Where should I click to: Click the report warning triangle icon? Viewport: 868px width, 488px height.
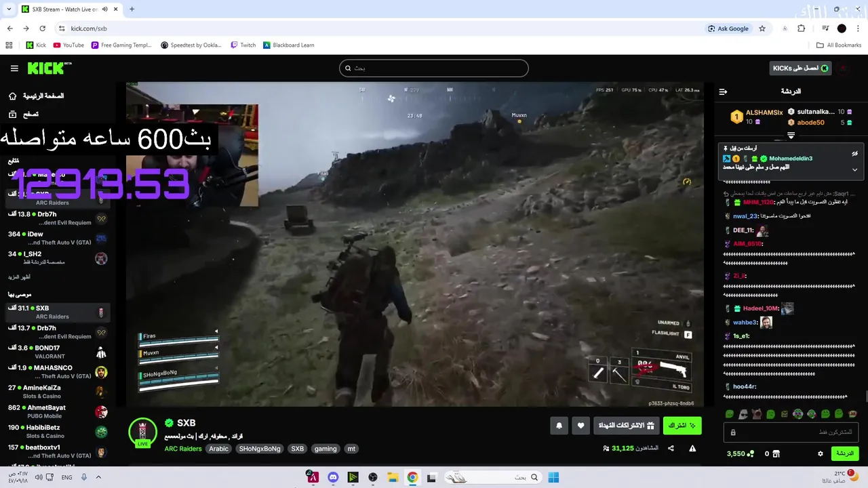[x=692, y=448]
